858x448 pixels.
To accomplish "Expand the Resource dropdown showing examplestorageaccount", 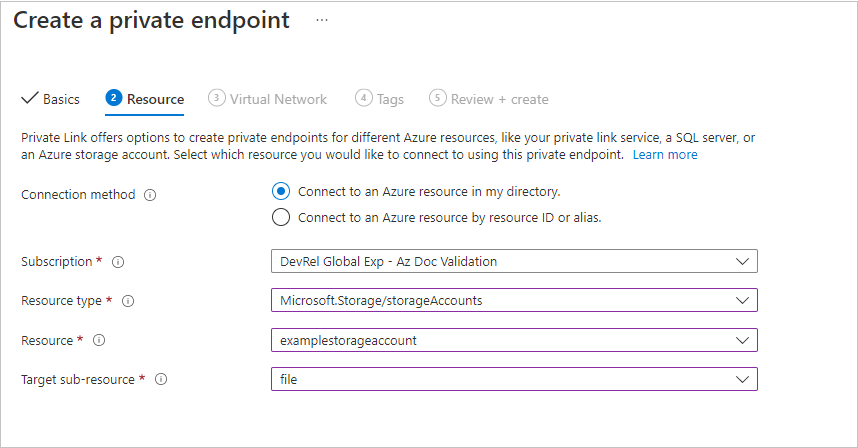I will point(741,340).
